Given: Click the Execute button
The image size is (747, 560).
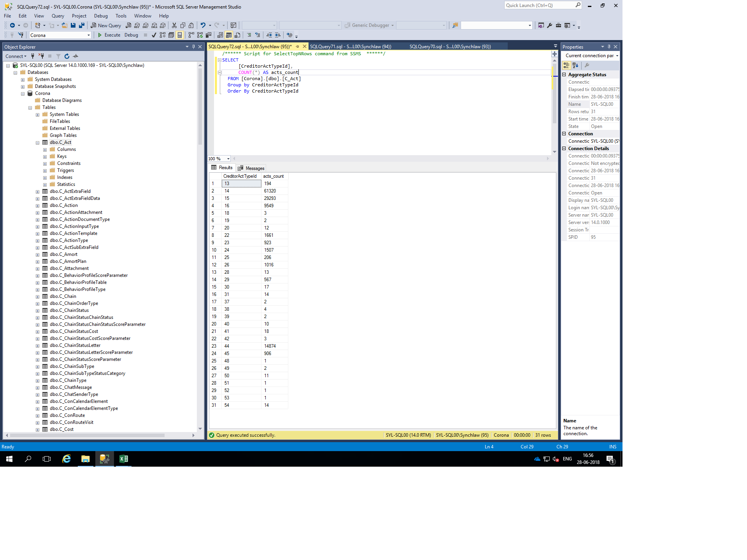Looking at the screenshot, I should coord(109,35).
